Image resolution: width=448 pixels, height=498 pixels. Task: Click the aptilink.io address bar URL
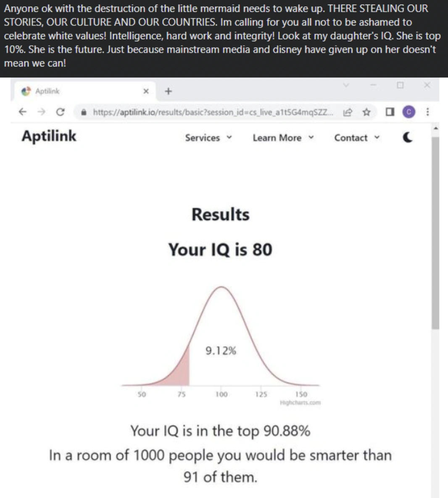(x=210, y=112)
